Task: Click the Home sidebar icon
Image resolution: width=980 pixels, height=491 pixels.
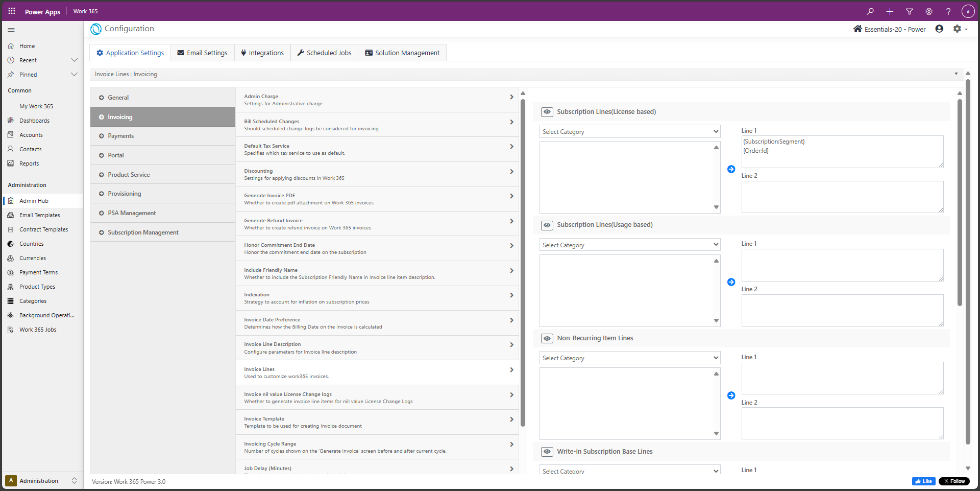Action: (11, 46)
